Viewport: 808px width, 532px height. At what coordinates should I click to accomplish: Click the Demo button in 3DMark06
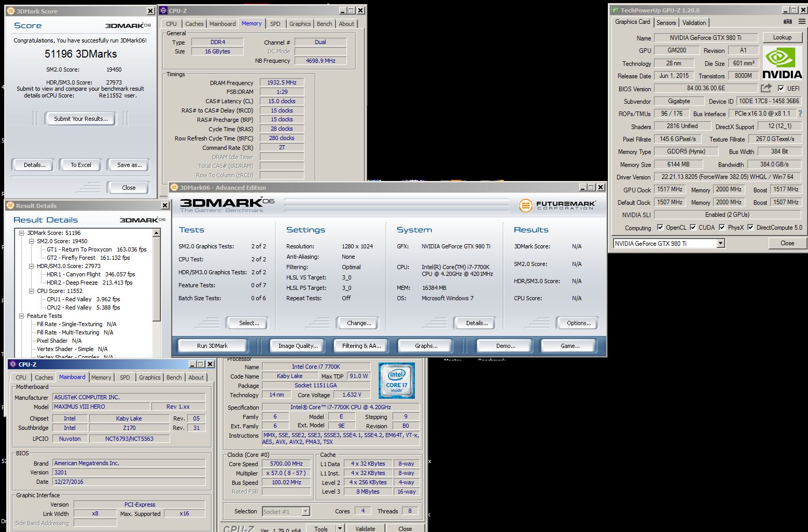pyautogui.click(x=506, y=346)
